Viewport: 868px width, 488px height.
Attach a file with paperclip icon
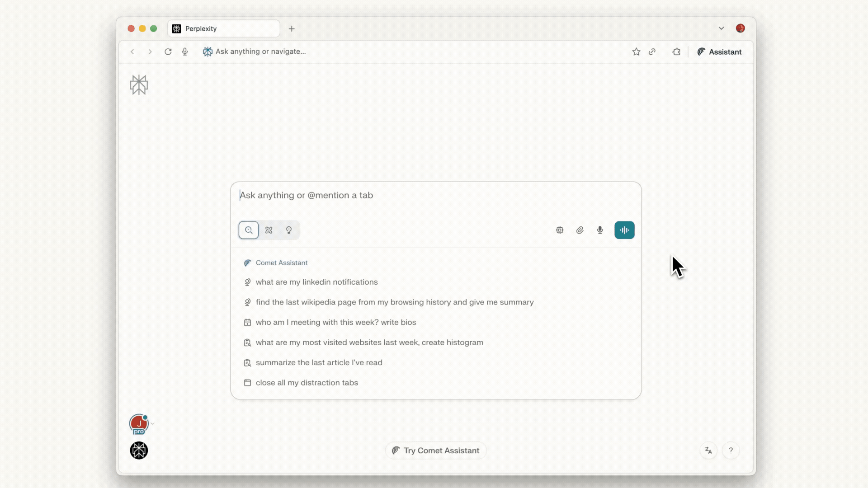tap(580, 230)
